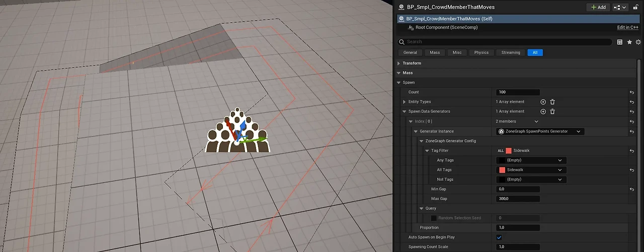Edit the Min Gap value
Screen dimensions: 644x252
(518, 189)
